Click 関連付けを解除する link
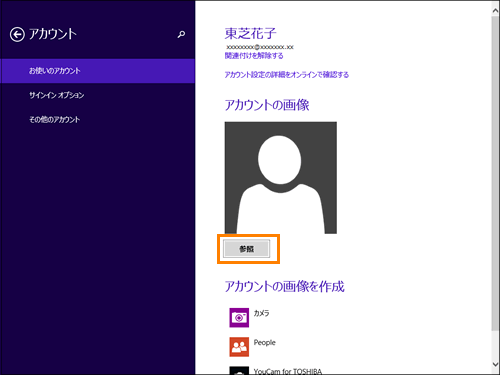This screenshot has width=500, height=375. tap(254, 56)
